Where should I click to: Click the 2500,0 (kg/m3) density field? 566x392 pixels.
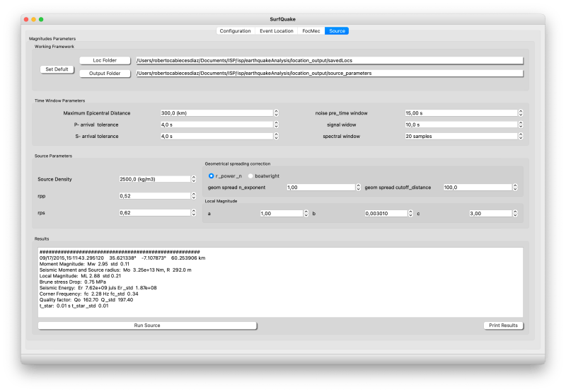coord(155,179)
